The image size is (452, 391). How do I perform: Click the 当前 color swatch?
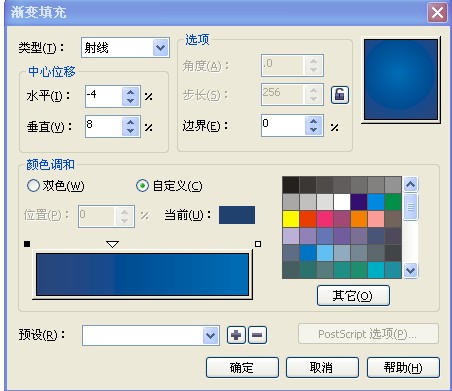(x=237, y=215)
